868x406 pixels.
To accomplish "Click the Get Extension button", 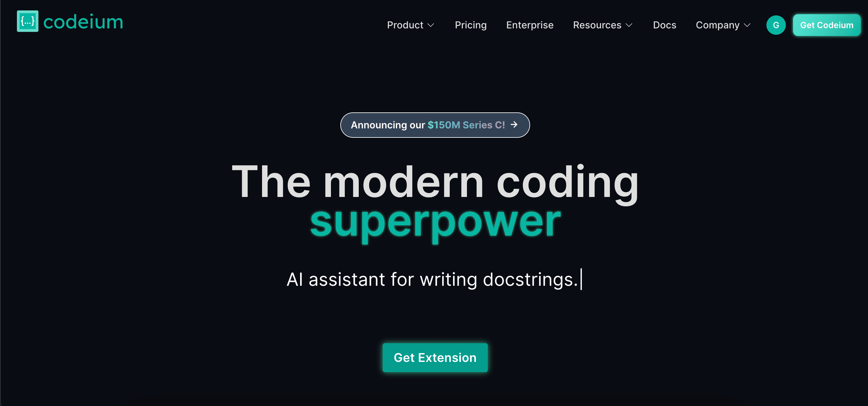I will point(435,357).
